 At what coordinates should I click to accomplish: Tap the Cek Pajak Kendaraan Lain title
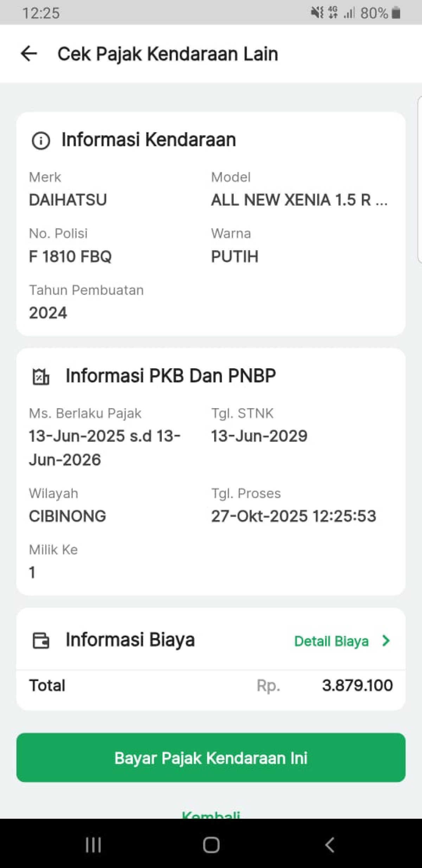point(168,54)
